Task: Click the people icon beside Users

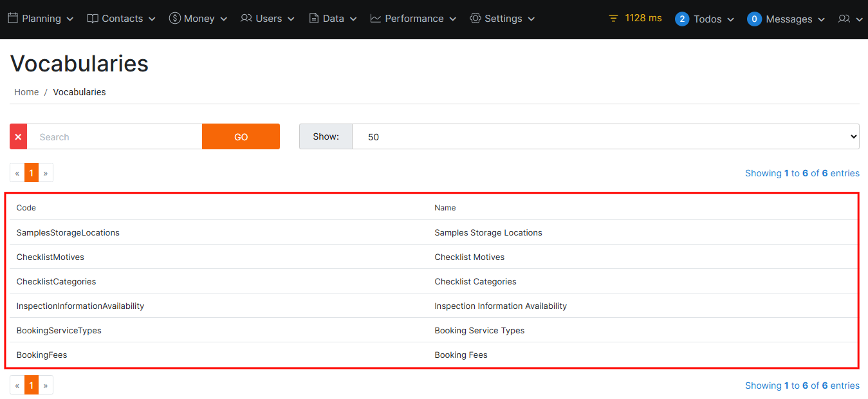Action: 246,19
